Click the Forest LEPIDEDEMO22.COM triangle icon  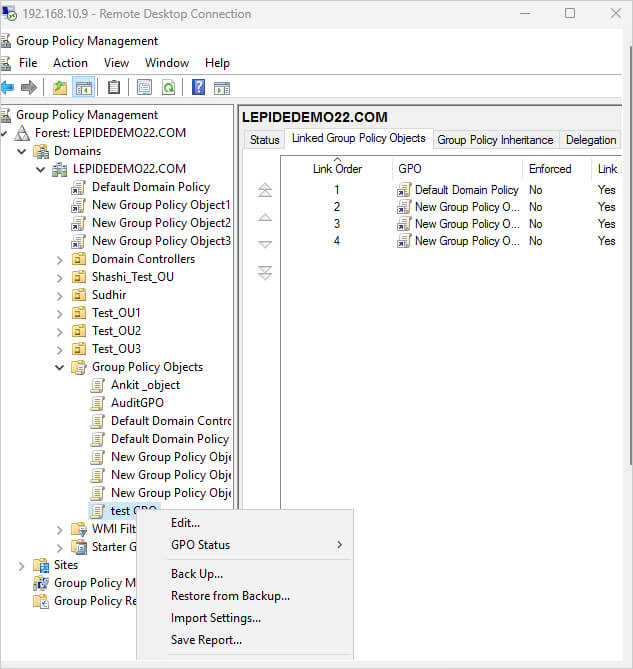(x=22, y=133)
